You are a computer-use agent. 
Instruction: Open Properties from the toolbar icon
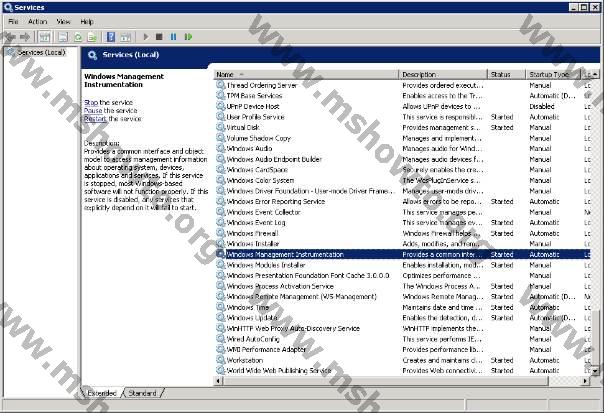63,37
